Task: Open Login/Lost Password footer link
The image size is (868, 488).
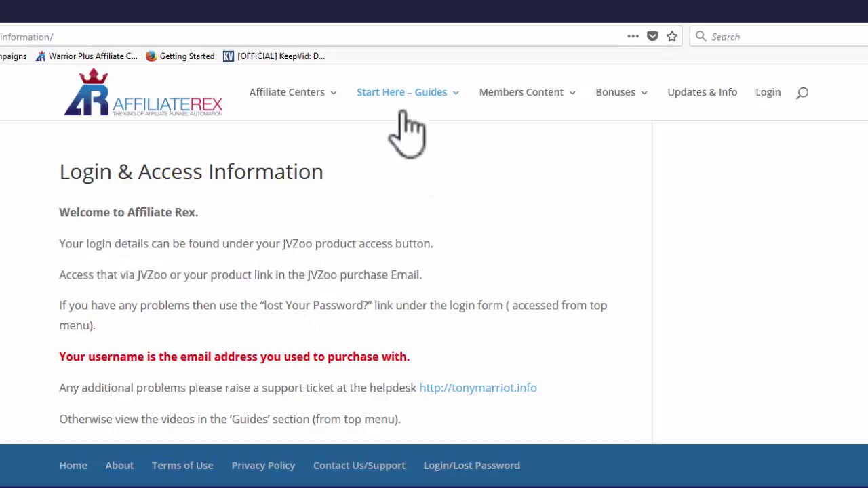Action: tap(472, 465)
